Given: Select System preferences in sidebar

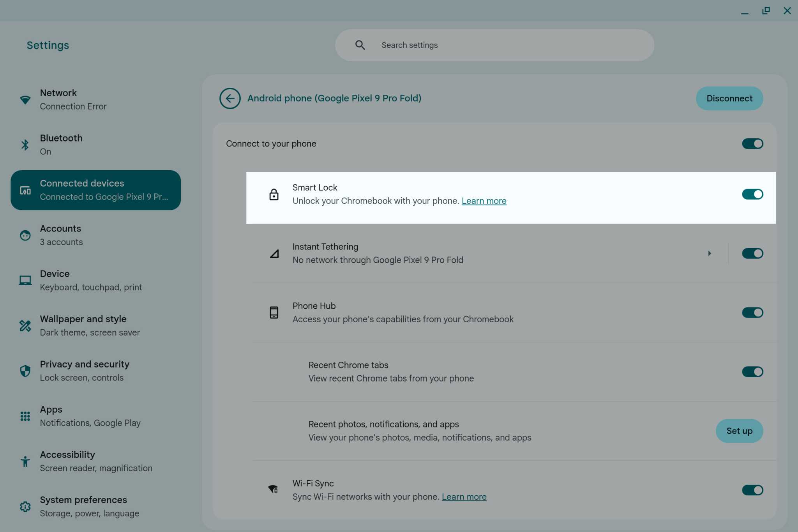Looking at the screenshot, I should click(83, 506).
